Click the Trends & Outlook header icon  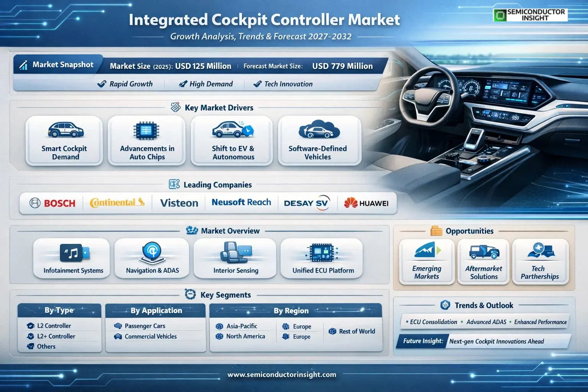point(445,305)
